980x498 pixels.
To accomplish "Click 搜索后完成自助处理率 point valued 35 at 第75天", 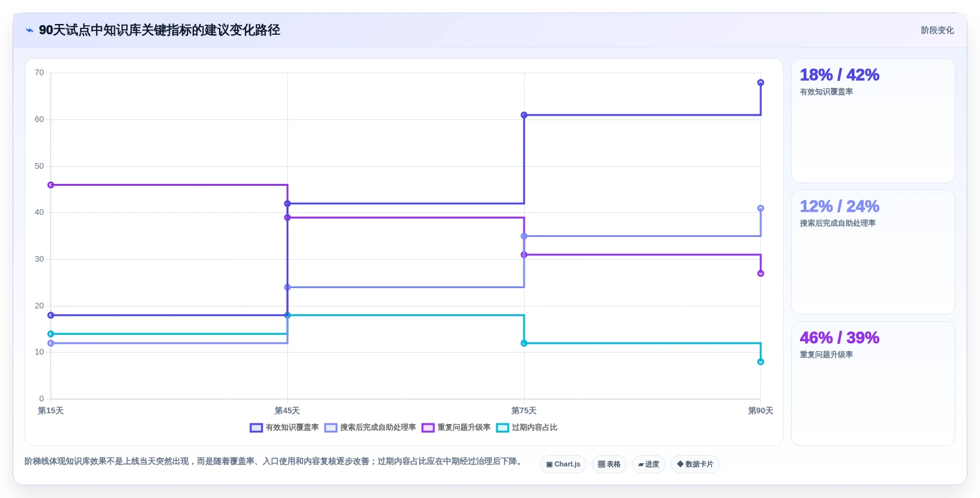I will [x=524, y=236].
